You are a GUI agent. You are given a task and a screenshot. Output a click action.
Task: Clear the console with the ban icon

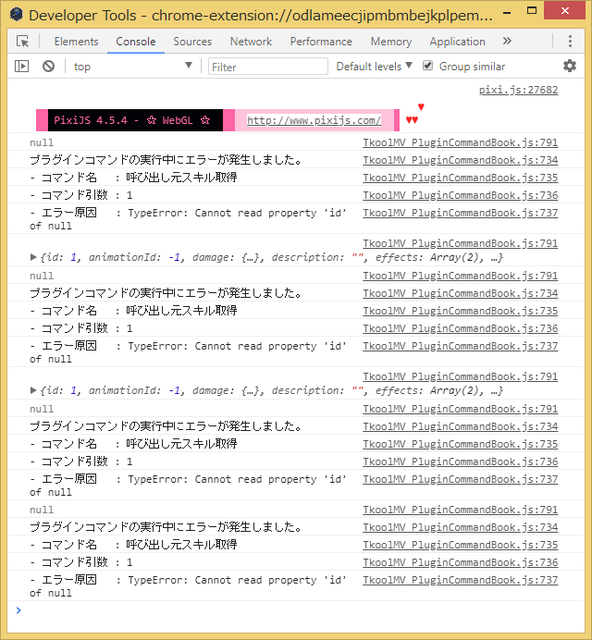[49, 66]
